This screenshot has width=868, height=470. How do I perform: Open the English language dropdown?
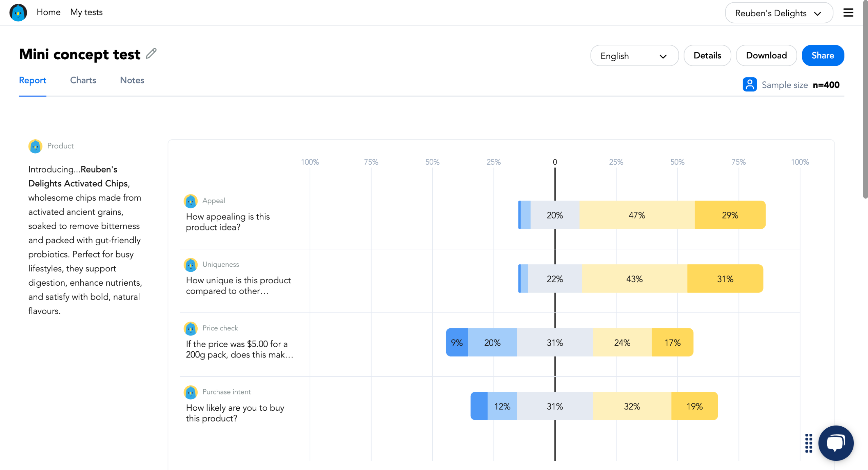click(x=634, y=56)
